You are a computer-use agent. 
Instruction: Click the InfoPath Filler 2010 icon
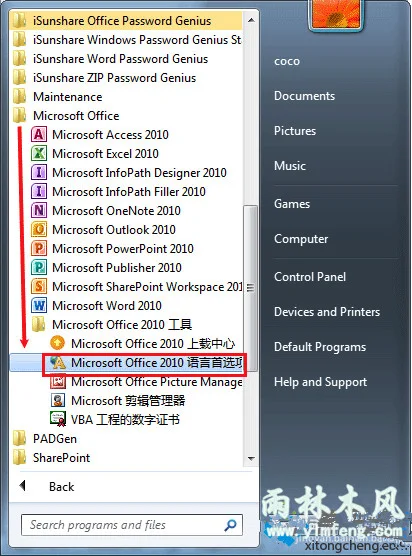click(x=39, y=192)
